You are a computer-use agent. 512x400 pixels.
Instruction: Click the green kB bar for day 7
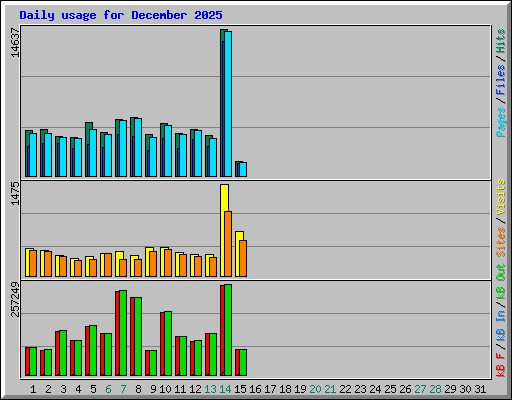point(123,333)
